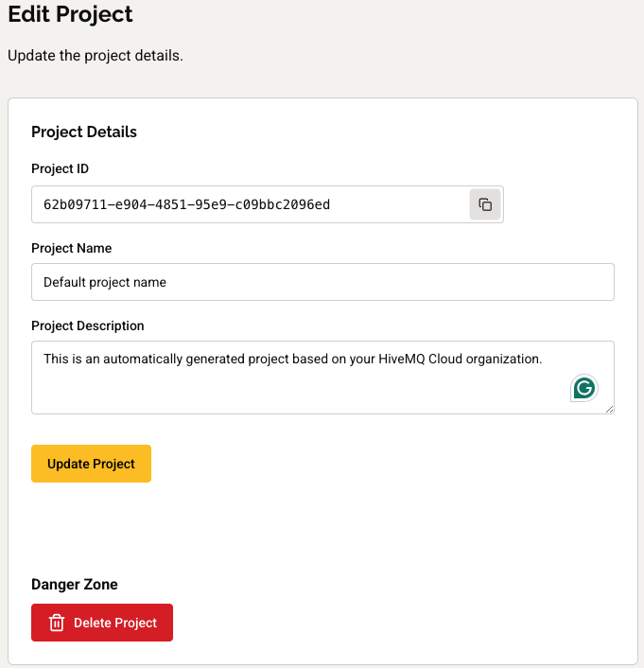This screenshot has width=644, height=668.
Task: Click into the Project Description textarea
Action: 284,388
